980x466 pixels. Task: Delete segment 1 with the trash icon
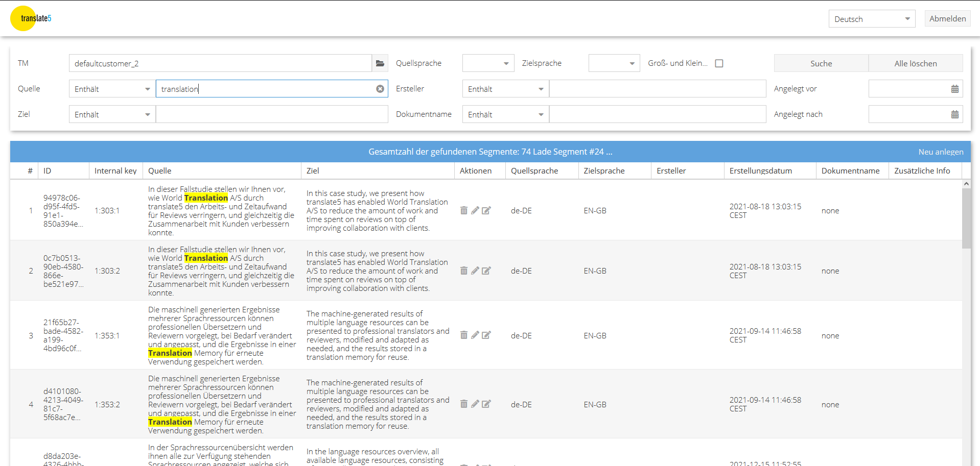pyautogui.click(x=463, y=210)
